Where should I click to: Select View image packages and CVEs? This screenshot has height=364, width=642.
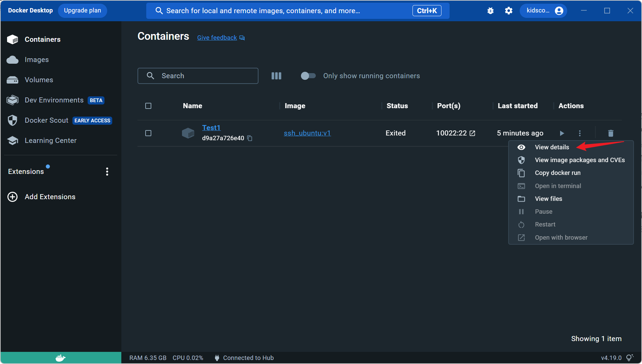571,160
